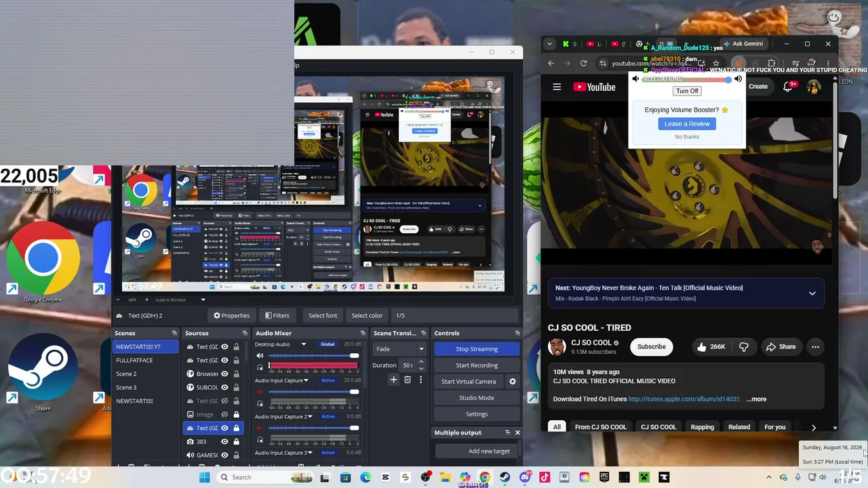Screen dimensions: 868x488
Task: Increase the transition Duration value
Action: click(x=421, y=363)
